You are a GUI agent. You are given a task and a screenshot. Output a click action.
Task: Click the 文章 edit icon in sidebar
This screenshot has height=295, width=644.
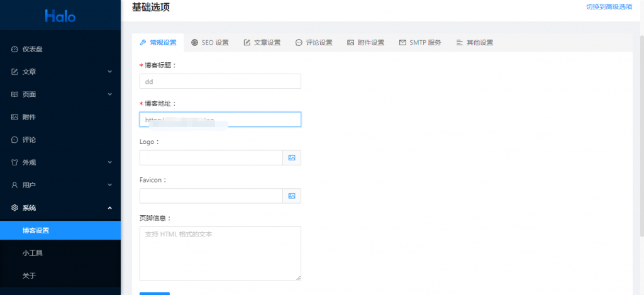[x=14, y=72]
